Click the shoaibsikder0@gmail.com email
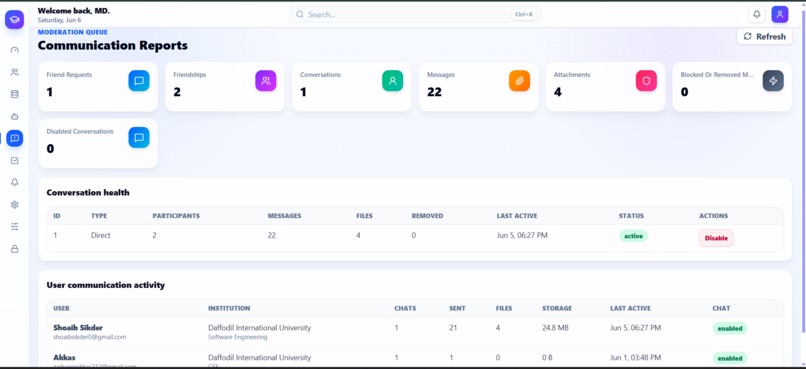 [89, 337]
